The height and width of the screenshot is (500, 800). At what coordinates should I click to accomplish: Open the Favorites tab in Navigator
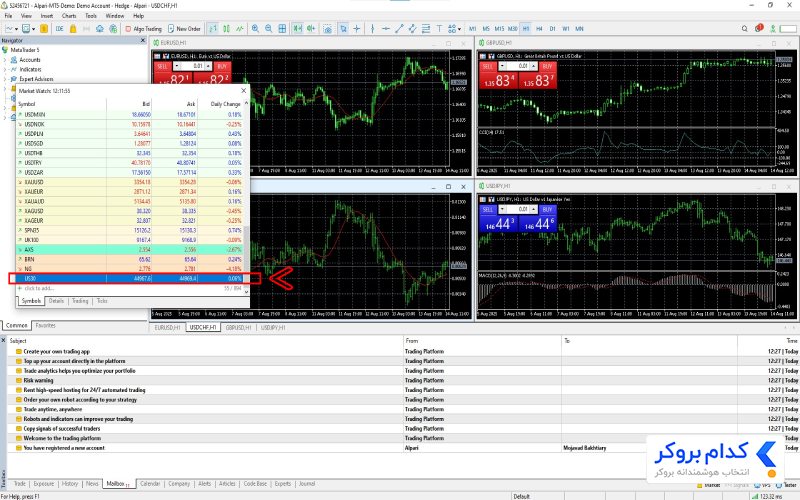45,326
